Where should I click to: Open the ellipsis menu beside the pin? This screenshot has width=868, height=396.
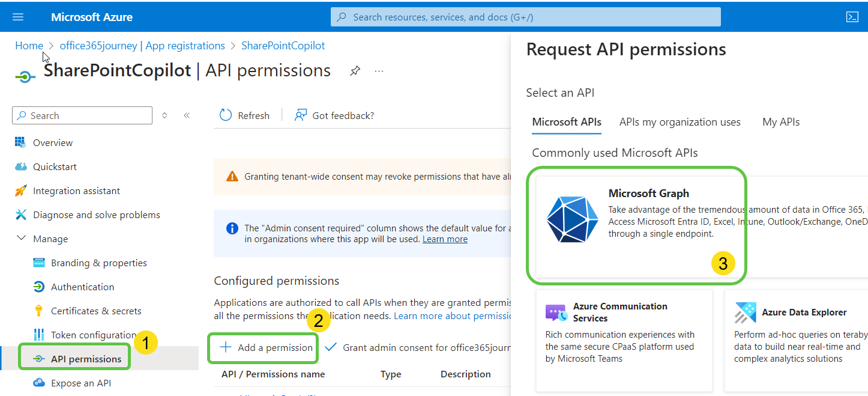(x=378, y=70)
